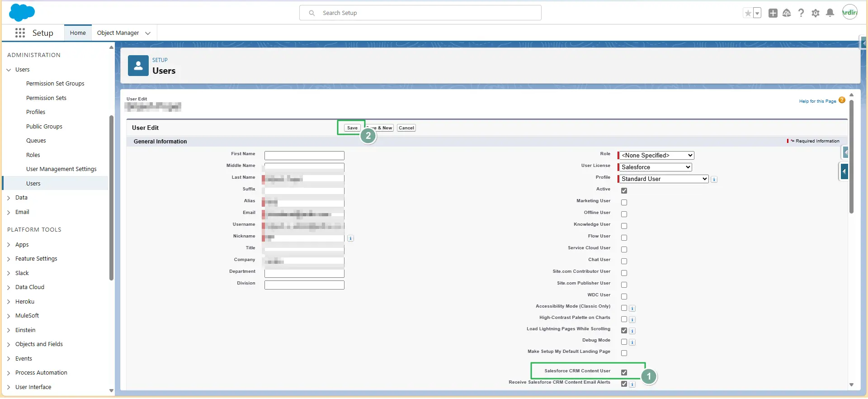Open Permission Sets in sidebar
Screen dimensions: 868x399
tap(46, 98)
